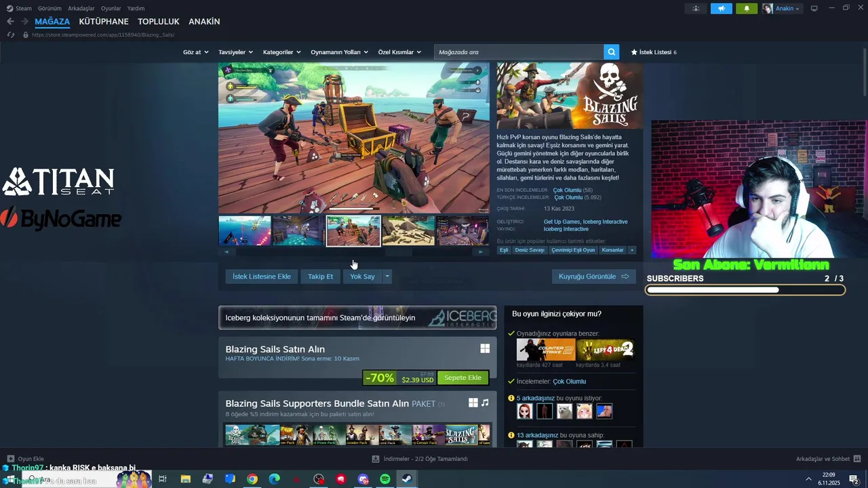
Task: Open the Anakin account dropdown
Action: (x=781, y=8)
